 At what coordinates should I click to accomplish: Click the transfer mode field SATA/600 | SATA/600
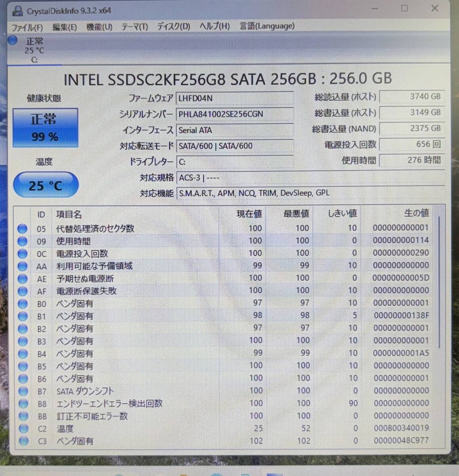pos(235,146)
